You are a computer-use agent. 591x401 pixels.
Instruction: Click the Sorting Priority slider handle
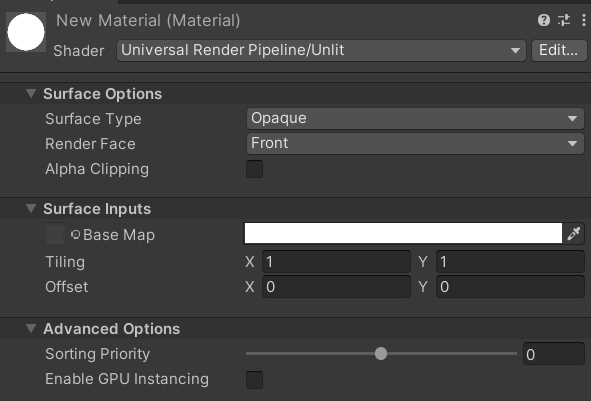click(381, 354)
